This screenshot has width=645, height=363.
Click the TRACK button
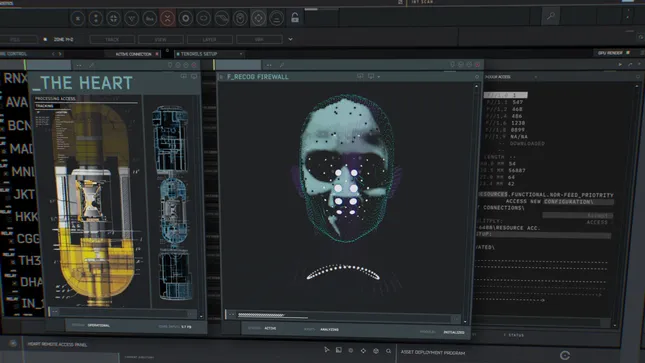coord(112,40)
